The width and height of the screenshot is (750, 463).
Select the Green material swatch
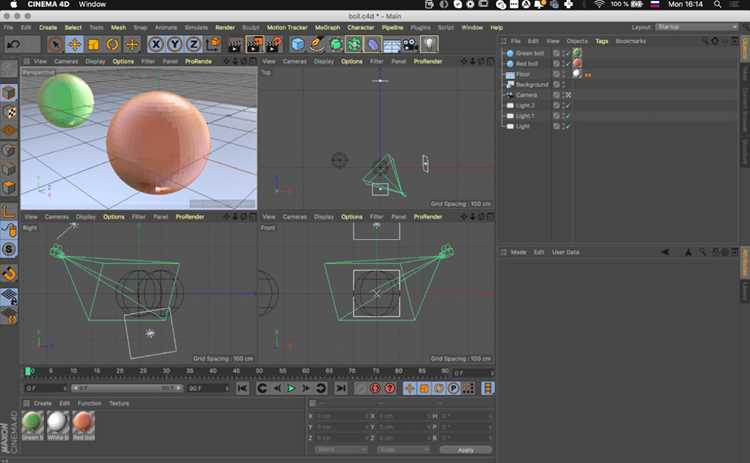click(33, 425)
